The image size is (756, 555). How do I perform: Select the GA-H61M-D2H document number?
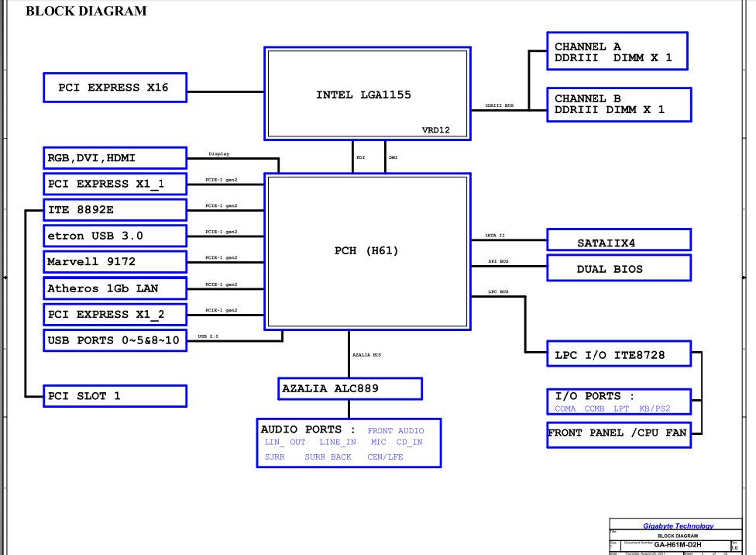pos(678,544)
